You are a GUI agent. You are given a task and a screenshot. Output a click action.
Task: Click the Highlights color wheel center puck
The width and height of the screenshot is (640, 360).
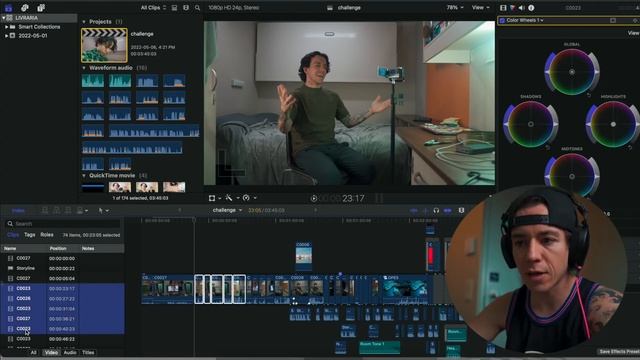pos(613,124)
